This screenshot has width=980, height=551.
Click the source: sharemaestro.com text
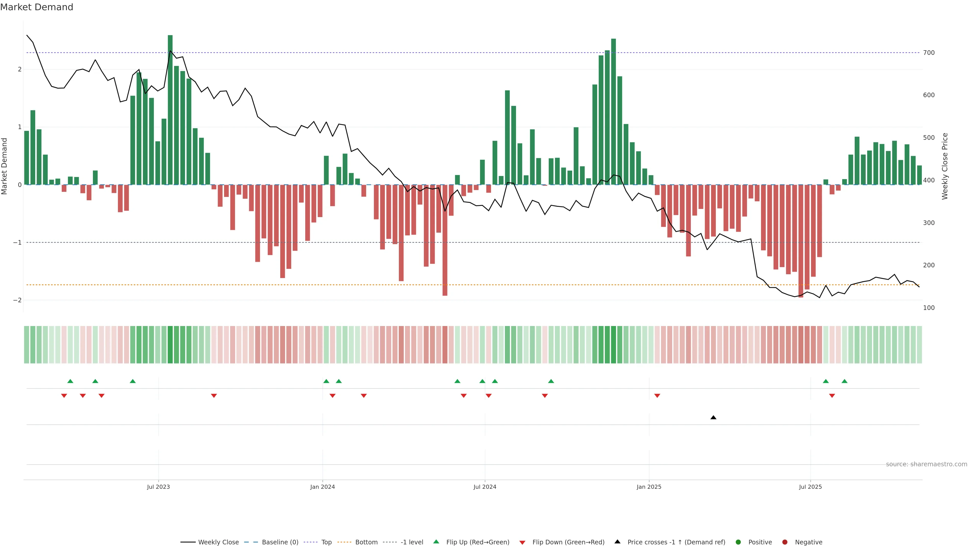(x=926, y=464)
